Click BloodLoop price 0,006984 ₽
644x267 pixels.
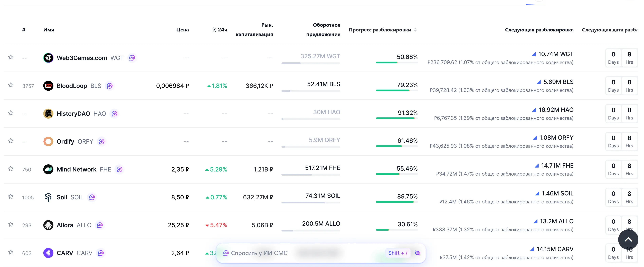[x=173, y=86]
